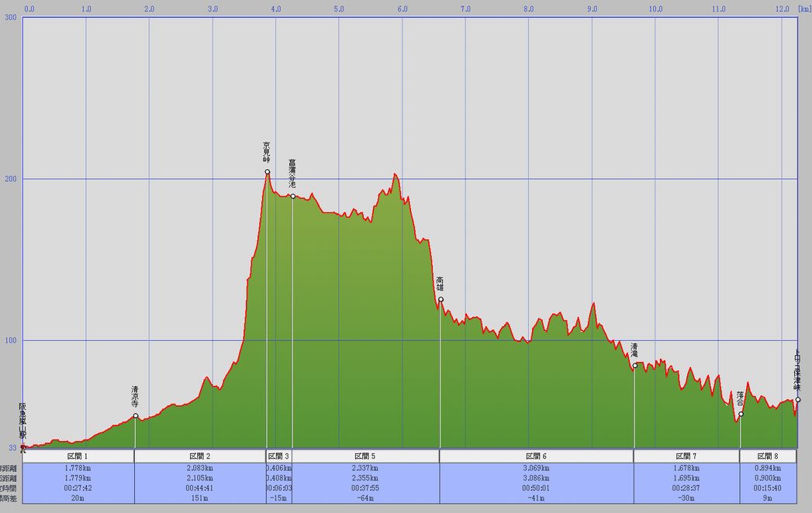Click the 6.0 km distance axis label
The image size is (812, 513).
(403, 10)
